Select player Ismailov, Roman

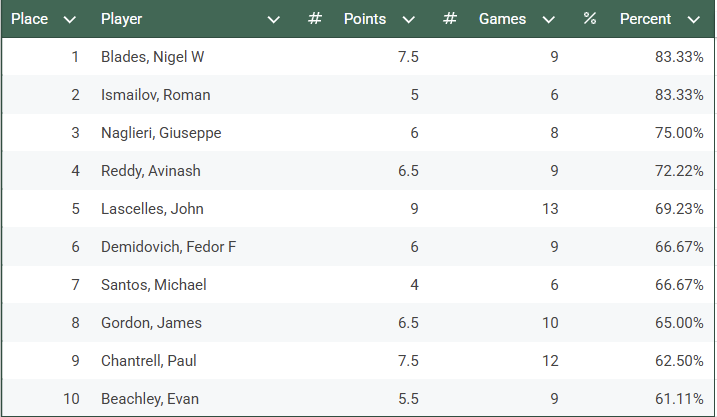156,95
